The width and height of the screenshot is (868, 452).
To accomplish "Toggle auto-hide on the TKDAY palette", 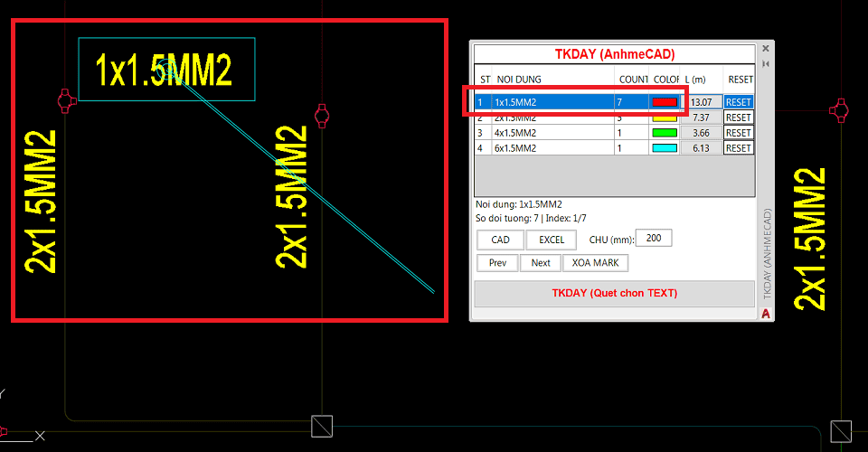I will click(766, 64).
